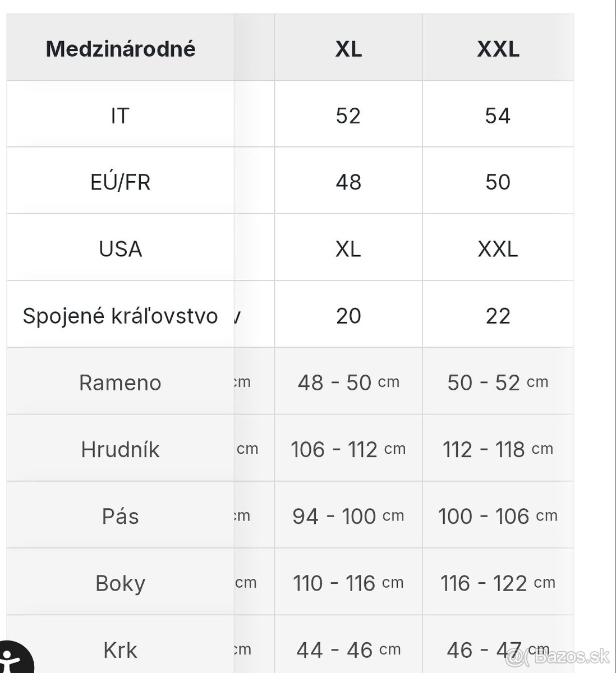Click Spojené kráľovstvo size 22 cell
The width and height of the screenshot is (616, 673).
tap(498, 316)
